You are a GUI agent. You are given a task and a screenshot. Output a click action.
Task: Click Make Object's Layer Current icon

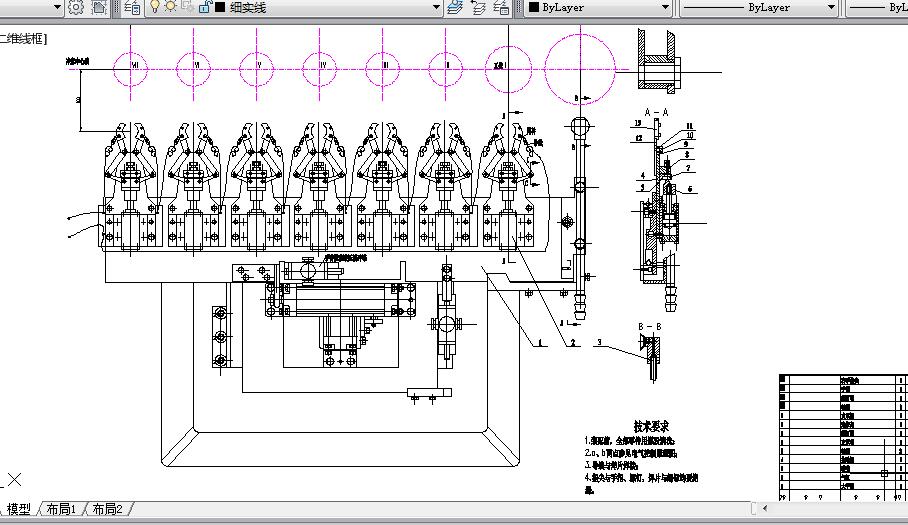click(x=455, y=8)
